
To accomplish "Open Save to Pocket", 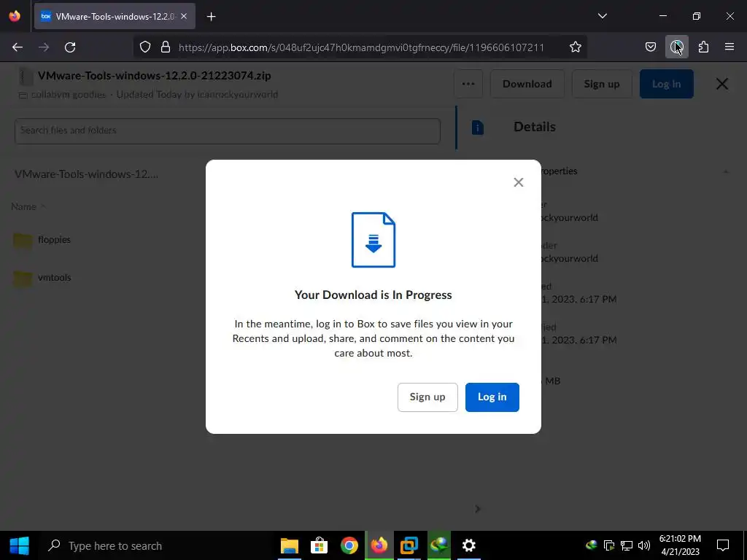I will point(650,47).
